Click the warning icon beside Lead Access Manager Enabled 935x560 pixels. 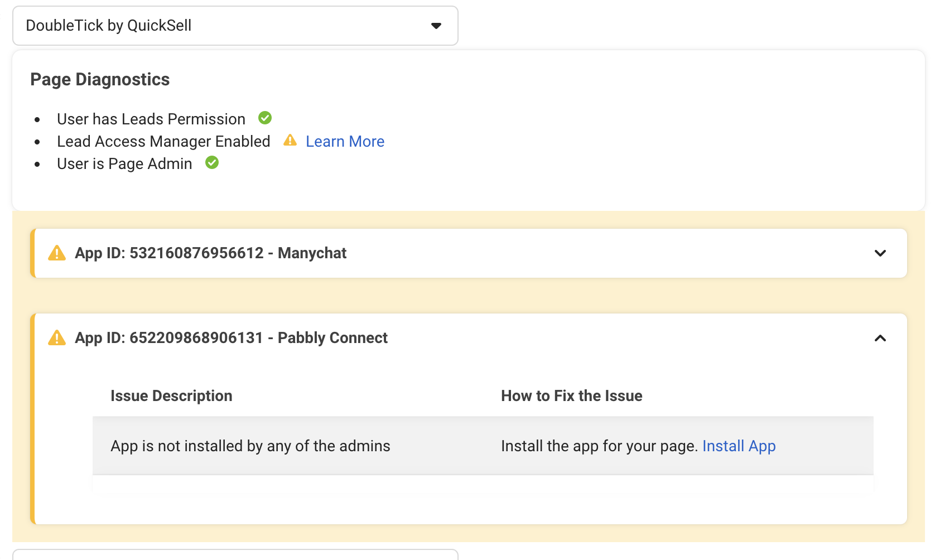(x=290, y=140)
